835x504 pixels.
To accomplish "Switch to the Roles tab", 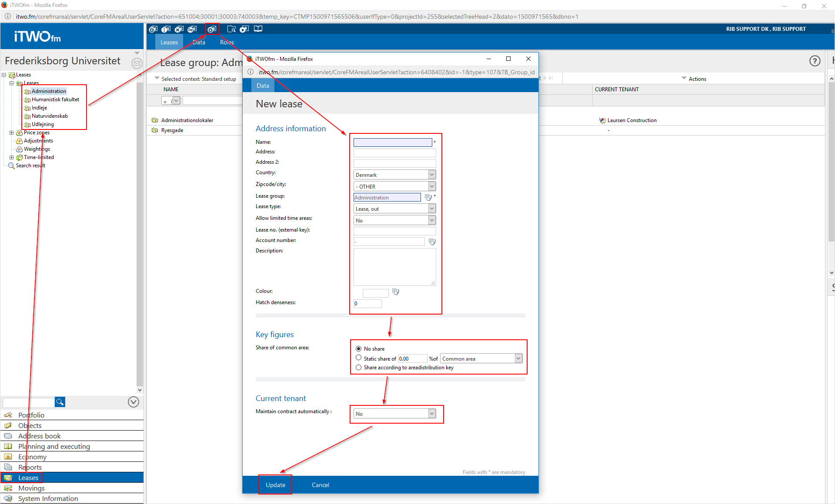I will click(227, 42).
